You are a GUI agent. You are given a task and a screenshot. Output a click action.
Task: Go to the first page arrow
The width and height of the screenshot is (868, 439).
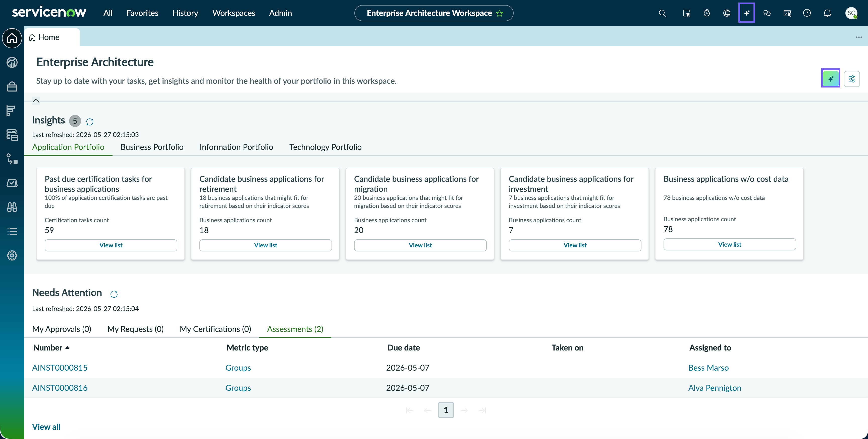coord(409,410)
